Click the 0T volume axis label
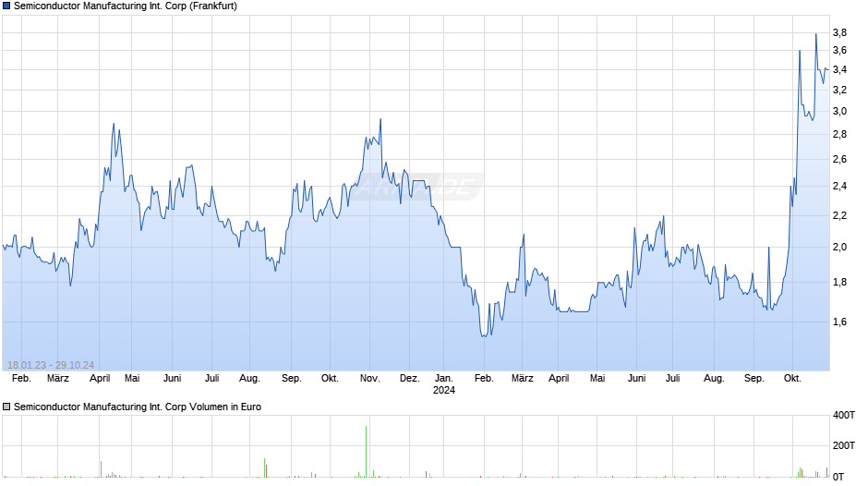Screen dimensions: 868x486 [838, 477]
